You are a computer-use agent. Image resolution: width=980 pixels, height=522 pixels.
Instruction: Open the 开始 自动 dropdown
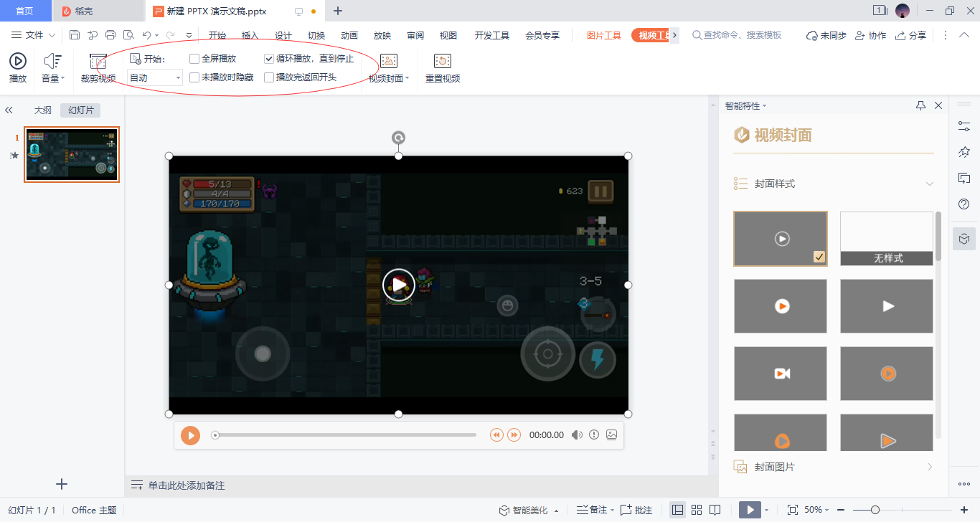[155, 77]
